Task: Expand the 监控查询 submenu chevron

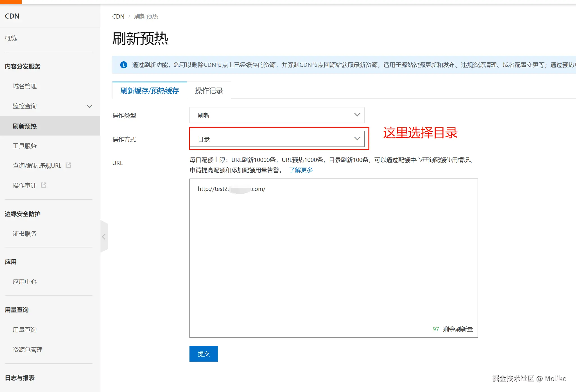Action: (x=89, y=106)
